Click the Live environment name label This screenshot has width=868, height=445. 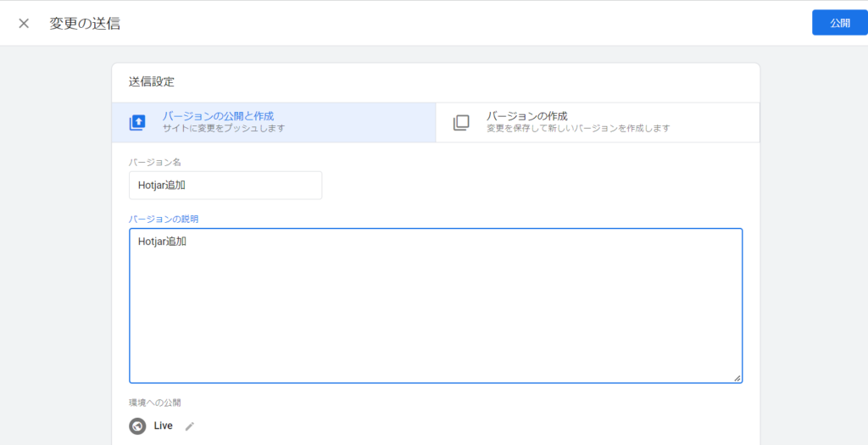coord(164,426)
